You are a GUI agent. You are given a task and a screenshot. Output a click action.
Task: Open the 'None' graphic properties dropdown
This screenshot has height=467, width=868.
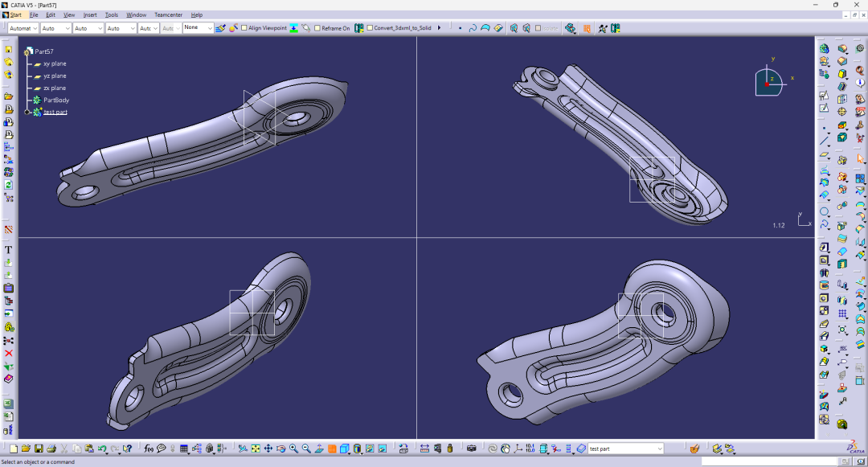tap(210, 28)
